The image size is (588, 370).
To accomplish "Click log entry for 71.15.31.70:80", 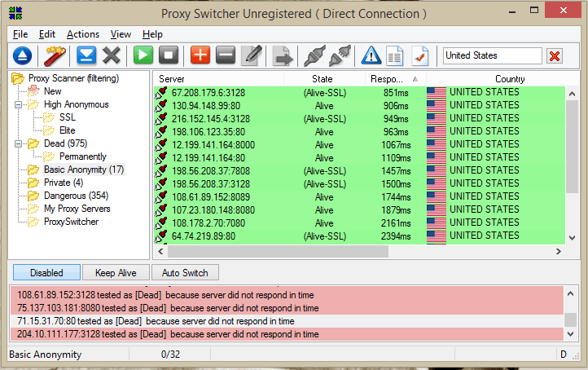I will click(287, 321).
